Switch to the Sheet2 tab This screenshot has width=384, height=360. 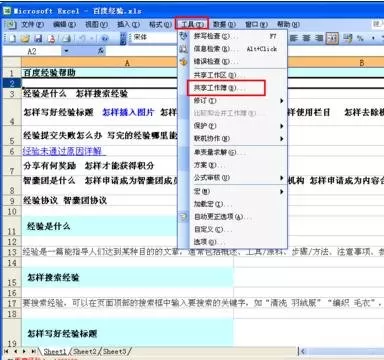pyautogui.click(x=85, y=351)
